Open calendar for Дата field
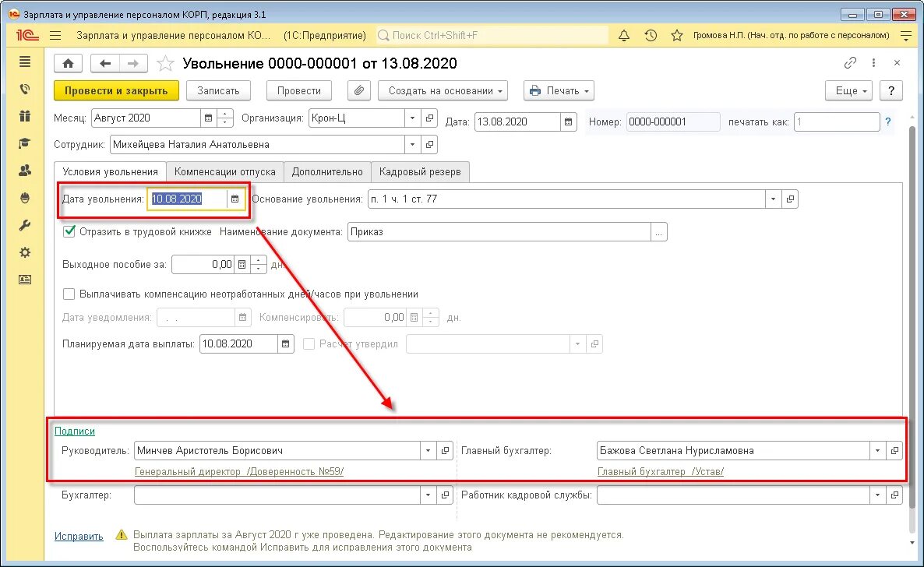Viewport: 924px width, 567px height. (568, 122)
